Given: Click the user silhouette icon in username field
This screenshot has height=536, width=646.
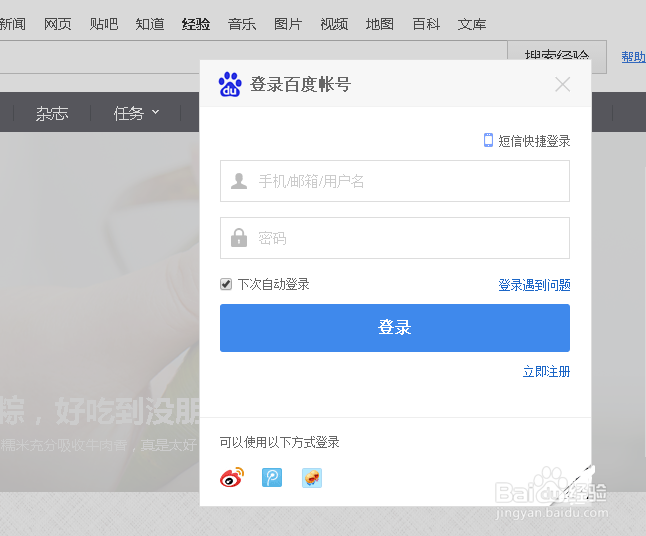Looking at the screenshot, I should 239,181.
